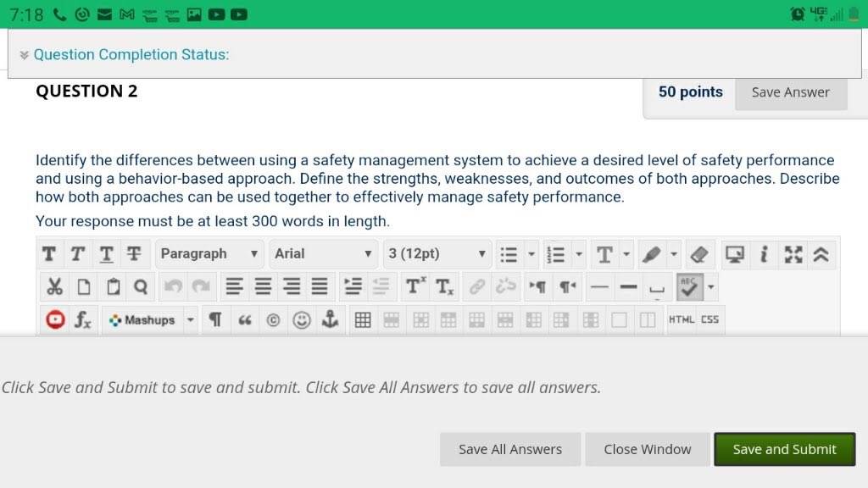
Task: Insert an anchor
Action: tap(330, 319)
